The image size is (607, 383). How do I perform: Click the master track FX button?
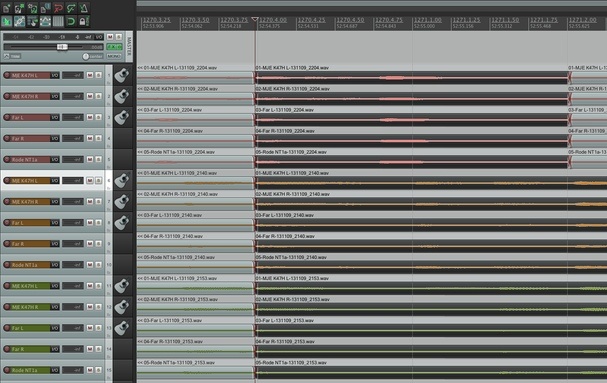click(x=115, y=46)
